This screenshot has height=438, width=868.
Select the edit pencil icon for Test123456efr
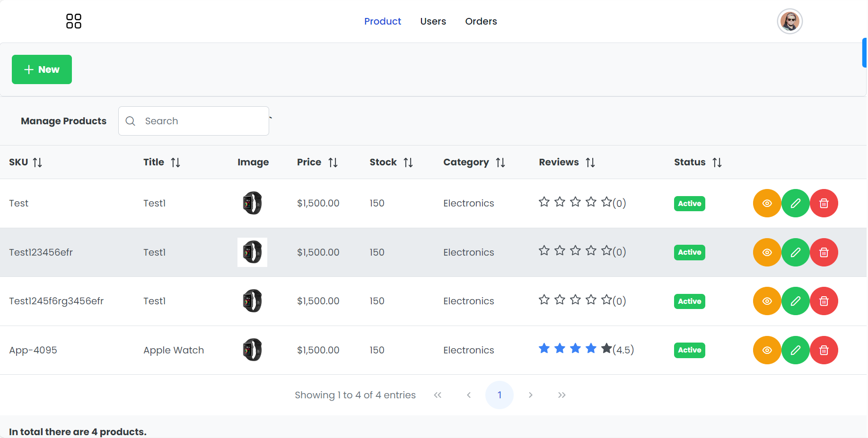pyautogui.click(x=795, y=252)
